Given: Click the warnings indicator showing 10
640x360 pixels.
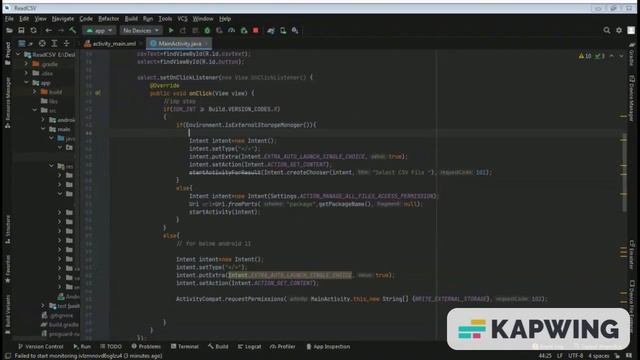Looking at the screenshot, I should [585, 56].
